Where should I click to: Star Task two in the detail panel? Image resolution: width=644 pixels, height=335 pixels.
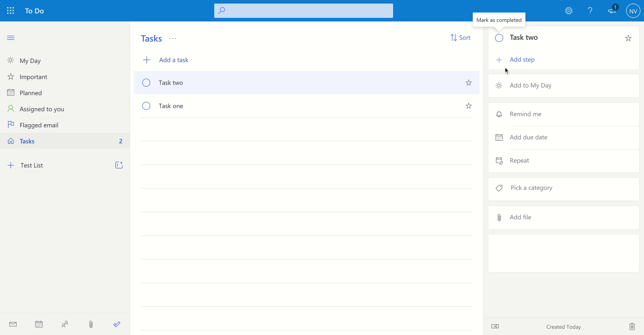click(628, 38)
